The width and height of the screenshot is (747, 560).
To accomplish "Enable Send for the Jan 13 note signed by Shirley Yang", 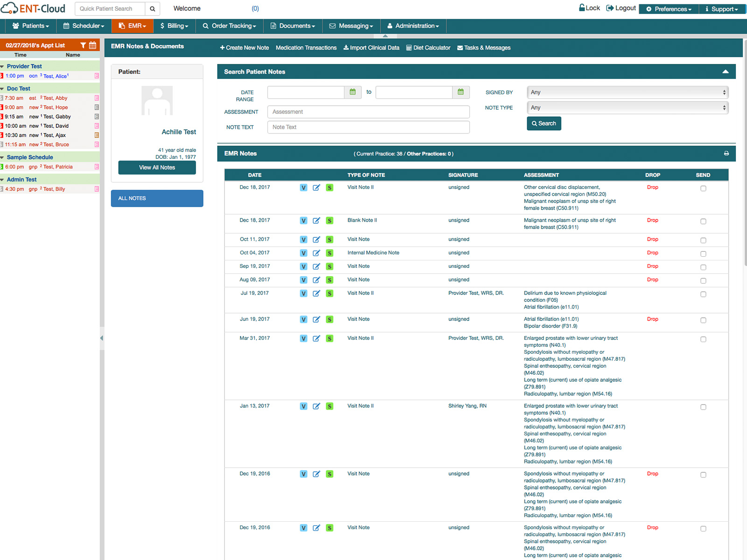I will click(x=703, y=406).
